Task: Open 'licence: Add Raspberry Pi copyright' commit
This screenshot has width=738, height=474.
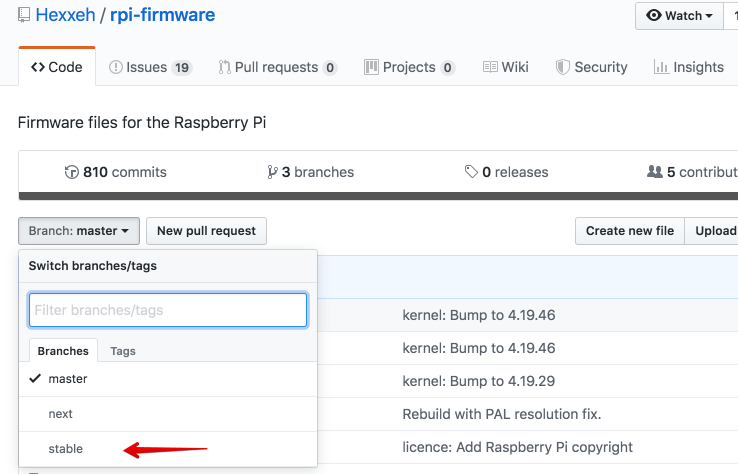Action: click(518, 447)
